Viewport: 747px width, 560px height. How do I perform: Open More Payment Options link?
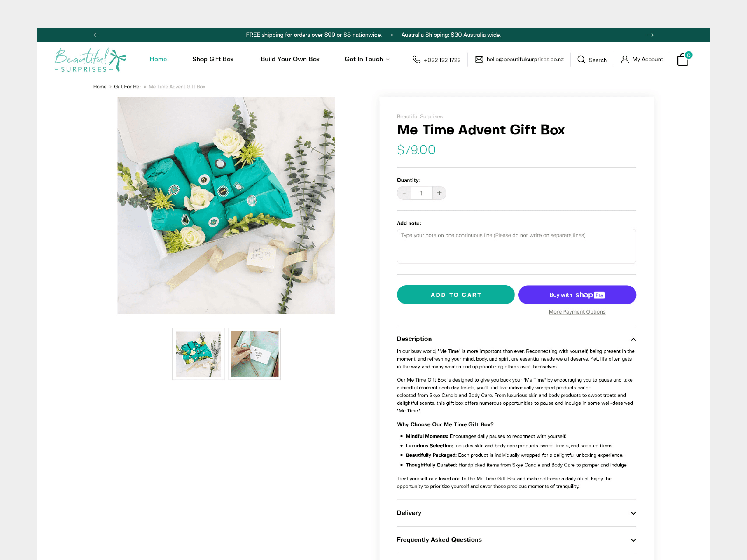tap(577, 312)
